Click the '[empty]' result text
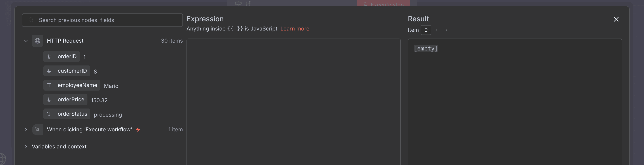644x165 pixels. point(426,48)
